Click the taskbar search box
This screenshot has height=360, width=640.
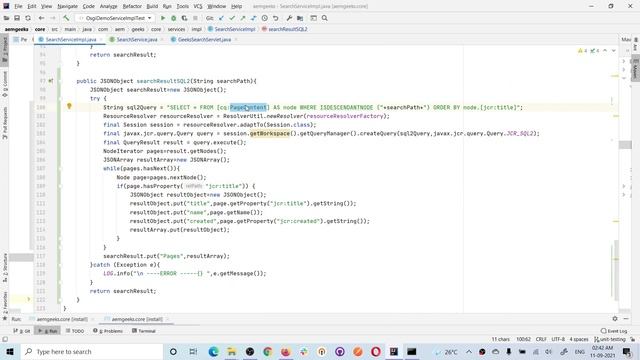pyautogui.click(x=92, y=351)
